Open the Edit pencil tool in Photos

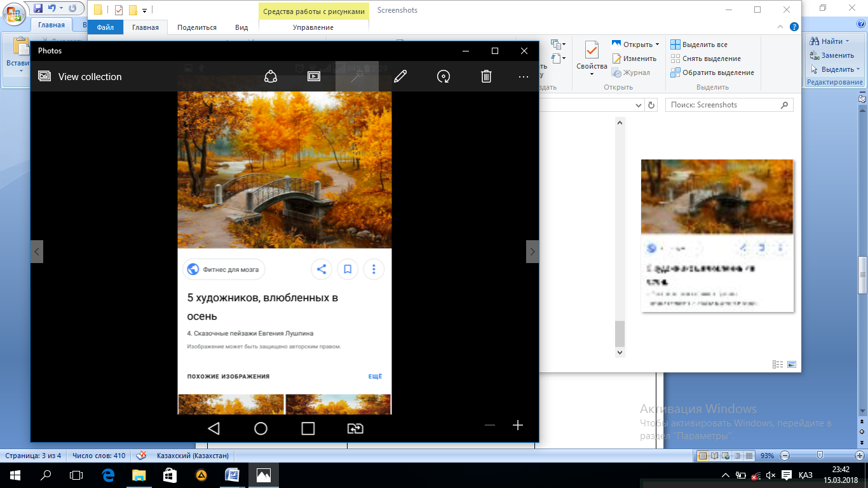[x=400, y=76]
